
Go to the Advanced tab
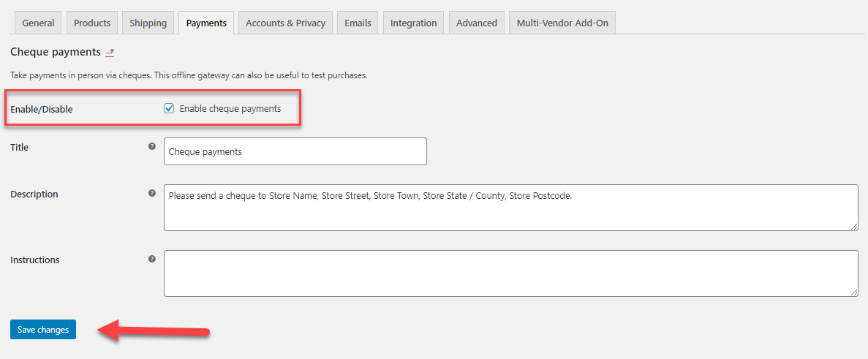coord(477,23)
